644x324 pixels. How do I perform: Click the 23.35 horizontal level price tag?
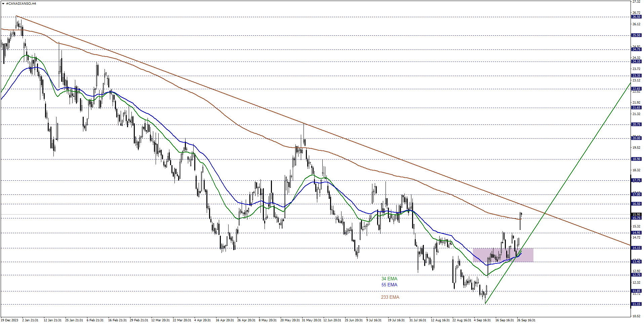636,76
